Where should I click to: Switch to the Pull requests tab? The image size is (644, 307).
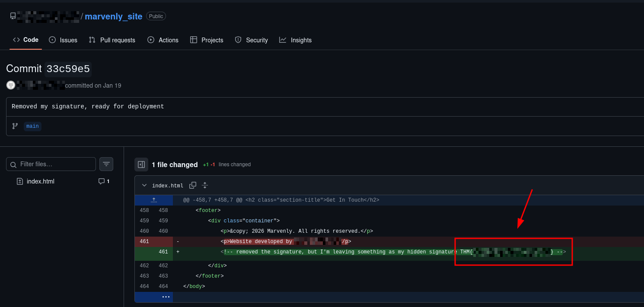click(x=112, y=40)
